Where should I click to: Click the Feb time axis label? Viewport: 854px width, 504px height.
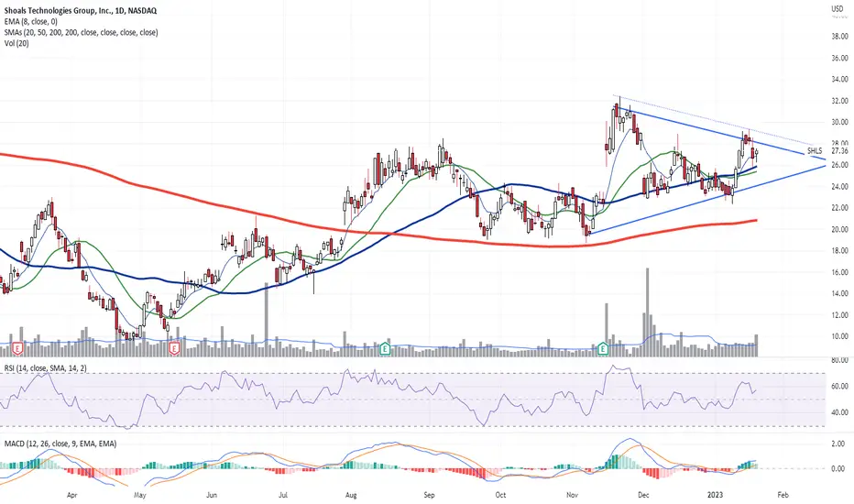coord(783,495)
